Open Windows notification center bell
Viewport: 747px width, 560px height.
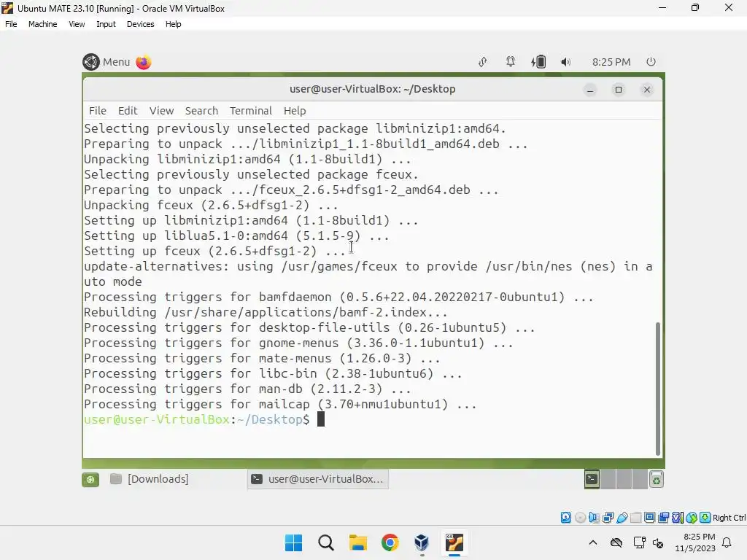pos(727,542)
